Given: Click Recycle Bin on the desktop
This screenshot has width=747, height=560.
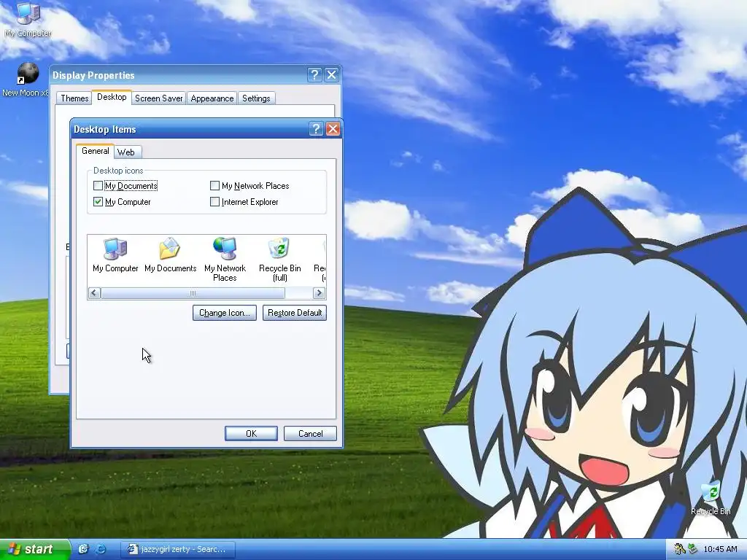Looking at the screenshot, I should (711, 498).
